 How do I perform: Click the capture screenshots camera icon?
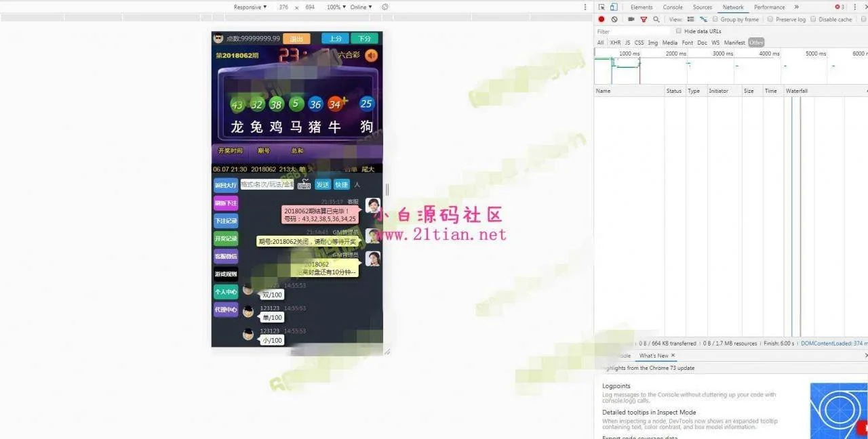tap(631, 20)
